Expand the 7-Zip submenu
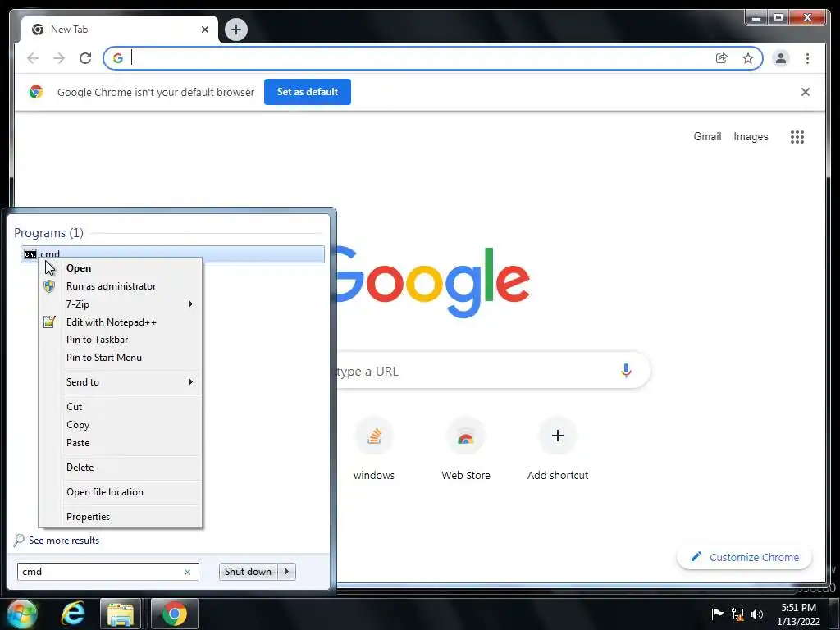Screen dimensions: 840x630 point(121,304)
